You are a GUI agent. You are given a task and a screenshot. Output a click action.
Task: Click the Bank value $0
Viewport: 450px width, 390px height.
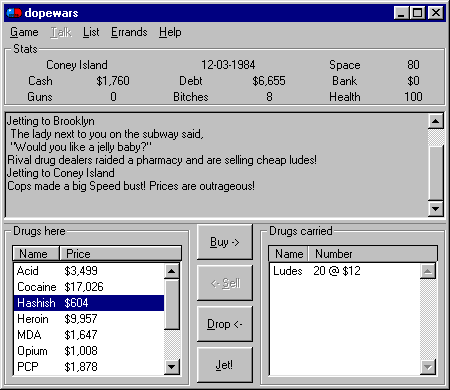click(x=413, y=81)
